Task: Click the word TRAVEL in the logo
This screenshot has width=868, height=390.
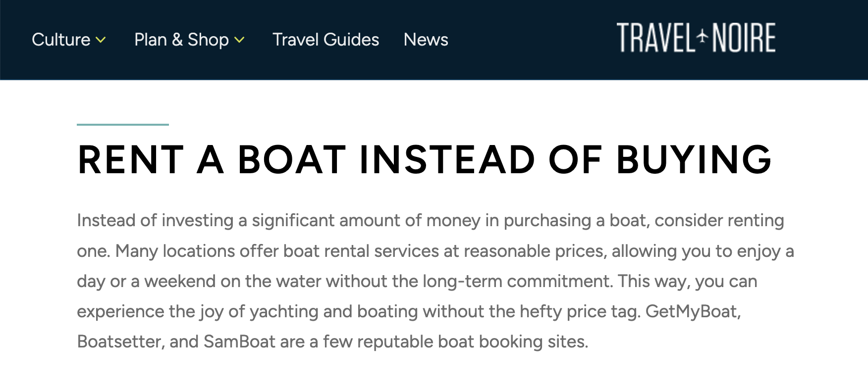Action: point(655,38)
